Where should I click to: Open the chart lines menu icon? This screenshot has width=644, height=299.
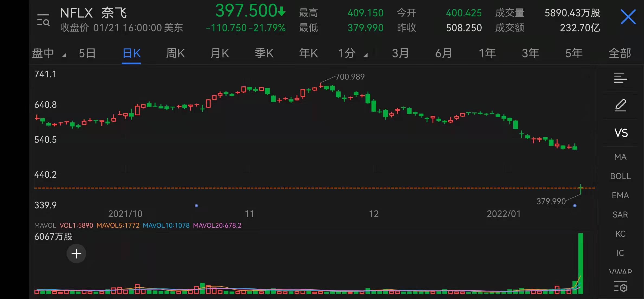point(620,78)
